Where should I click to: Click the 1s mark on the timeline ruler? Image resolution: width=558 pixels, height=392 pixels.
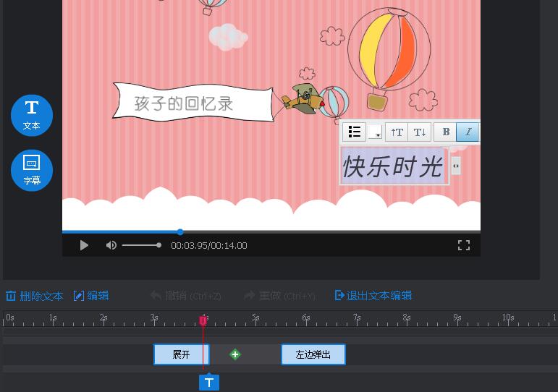coord(53,317)
